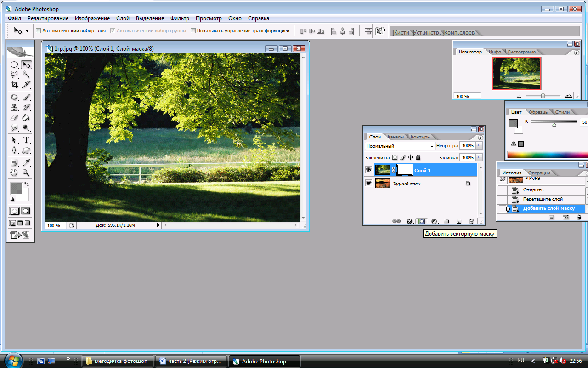Open the Изображение menu

coord(92,18)
